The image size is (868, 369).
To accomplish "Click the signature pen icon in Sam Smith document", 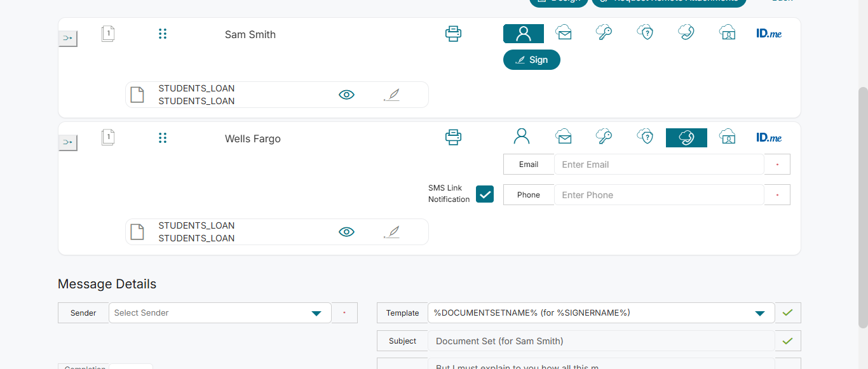I will 392,95.
